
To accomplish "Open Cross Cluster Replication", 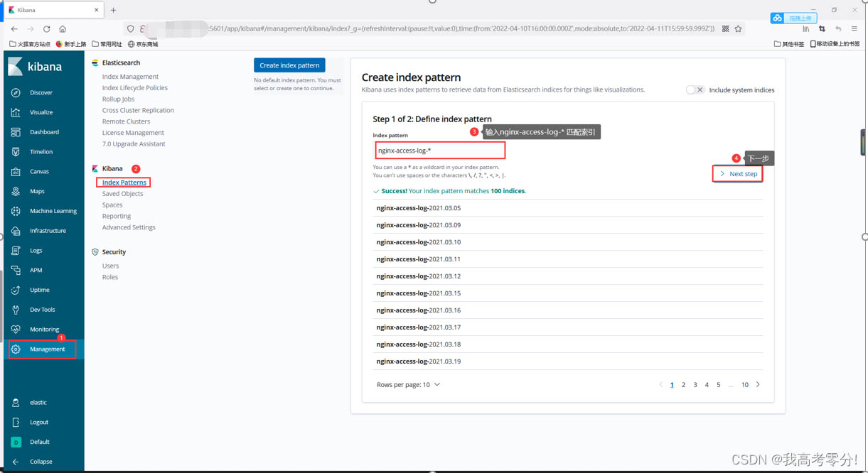I will [x=138, y=111].
